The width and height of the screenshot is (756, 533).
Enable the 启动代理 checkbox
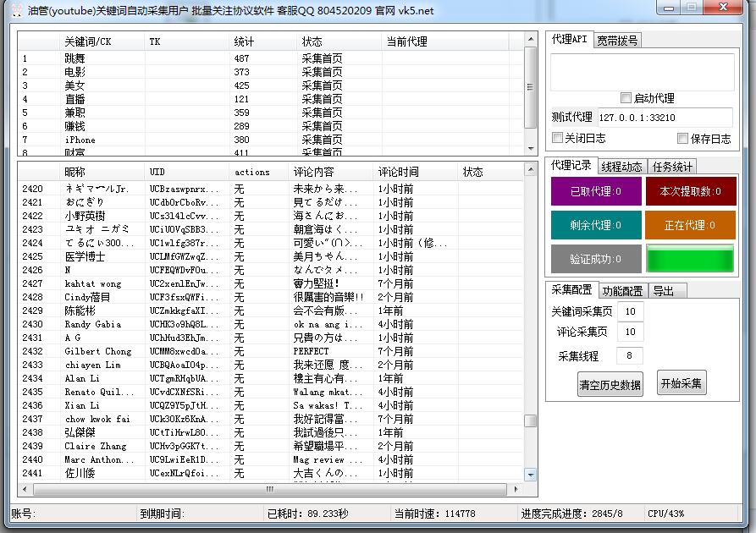tap(626, 98)
